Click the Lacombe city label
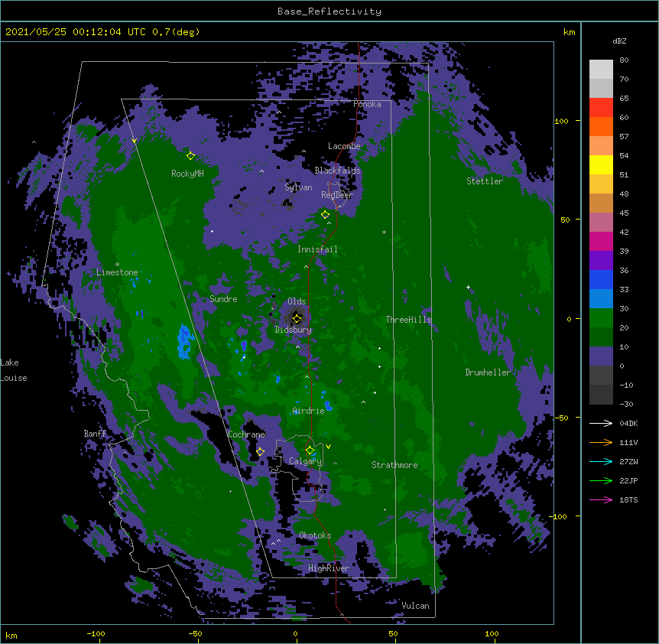659x644 pixels. click(344, 146)
